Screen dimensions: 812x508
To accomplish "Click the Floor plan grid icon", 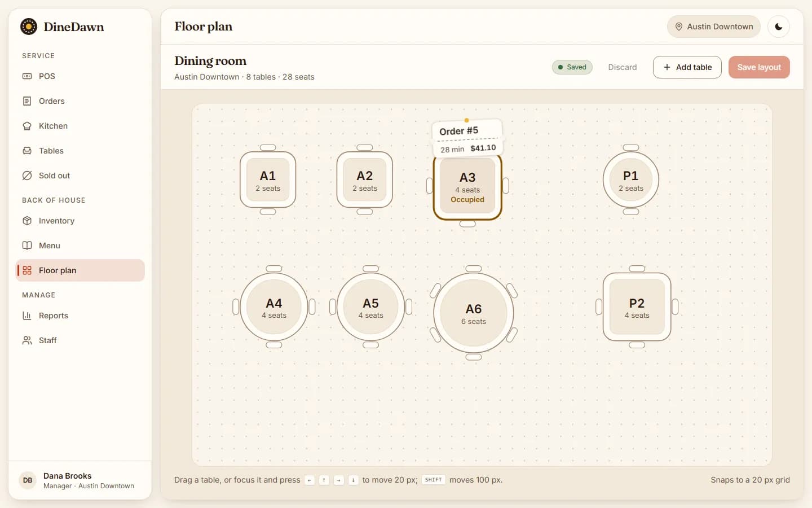I will pos(27,270).
